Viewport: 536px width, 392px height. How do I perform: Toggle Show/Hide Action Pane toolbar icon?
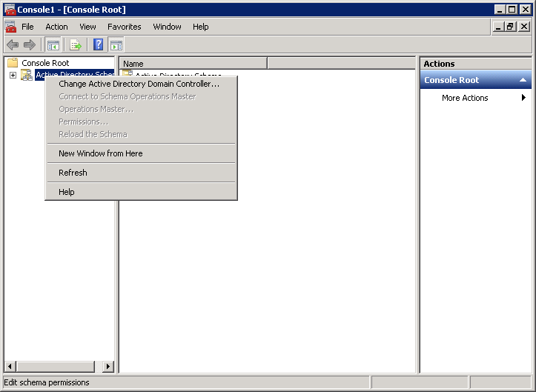click(x=116, y=44)
